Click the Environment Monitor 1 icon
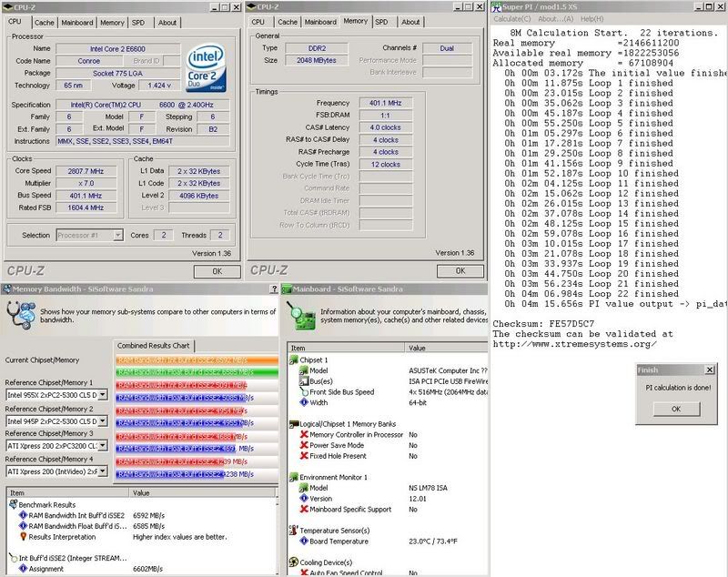728x577 pixels. 293,477
